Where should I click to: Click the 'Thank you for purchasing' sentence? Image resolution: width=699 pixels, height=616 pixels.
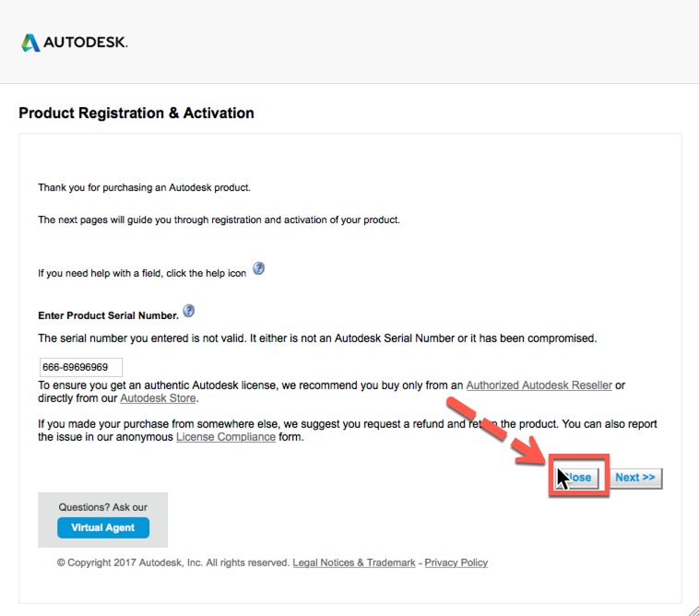pyautogui.click(x=144, y=187)
